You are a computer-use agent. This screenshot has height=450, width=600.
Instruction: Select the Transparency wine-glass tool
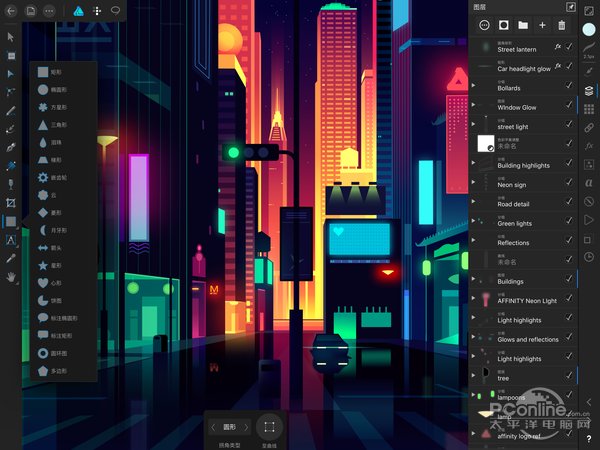coord(11,184)
